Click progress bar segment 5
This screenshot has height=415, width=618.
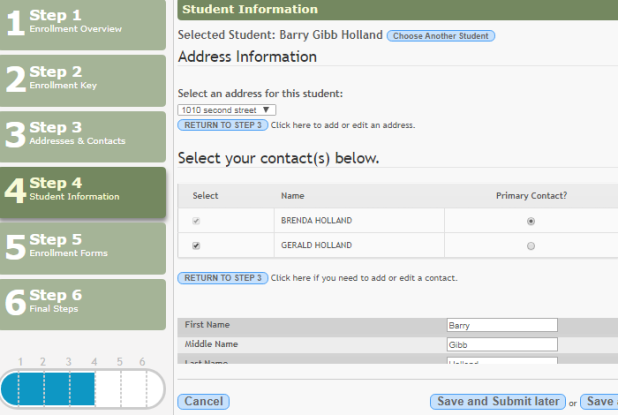point(119,388)
